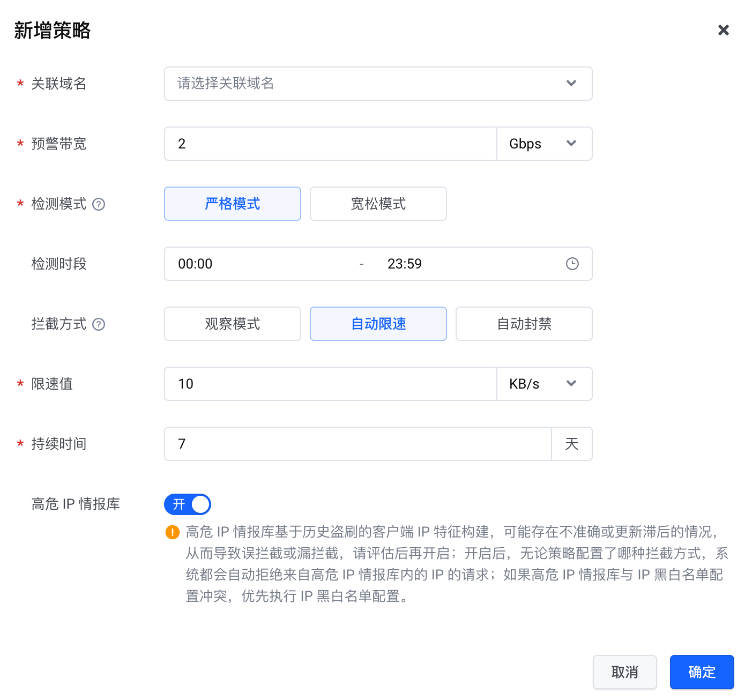Open the 关联域名 dropdown

click(x=378, y=84)
